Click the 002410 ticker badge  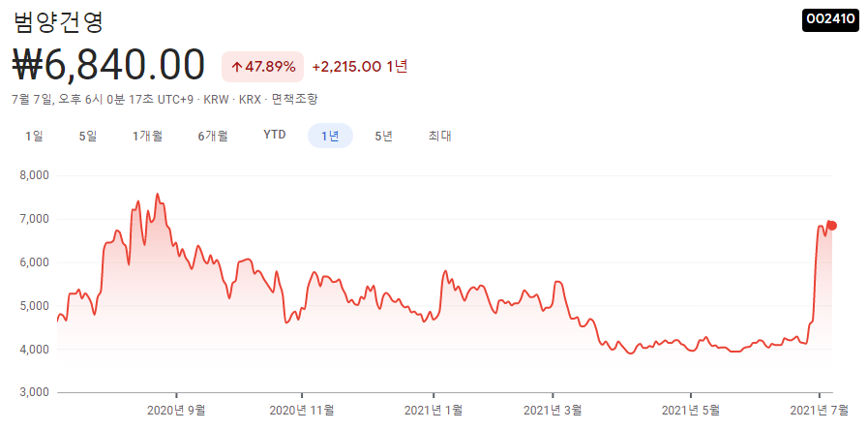pyautogui.click(x=830, y=19)
